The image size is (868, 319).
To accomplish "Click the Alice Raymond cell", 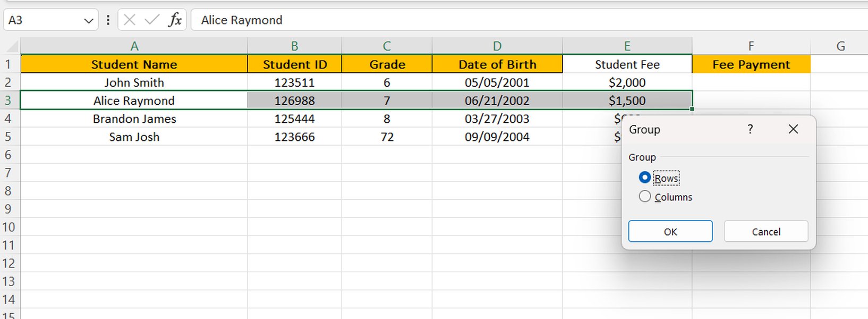I will (x=134, y=100).
